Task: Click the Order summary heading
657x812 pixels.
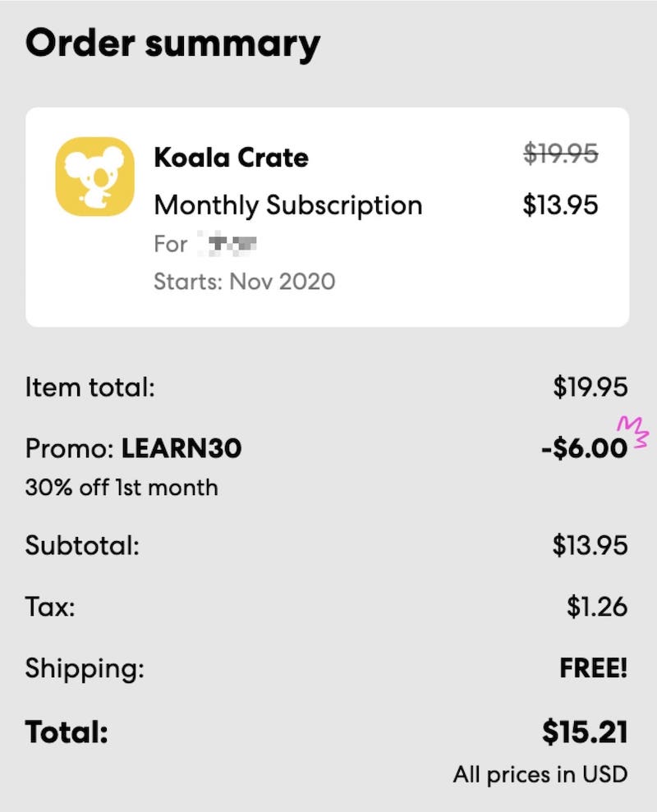Action: [172, 44]
